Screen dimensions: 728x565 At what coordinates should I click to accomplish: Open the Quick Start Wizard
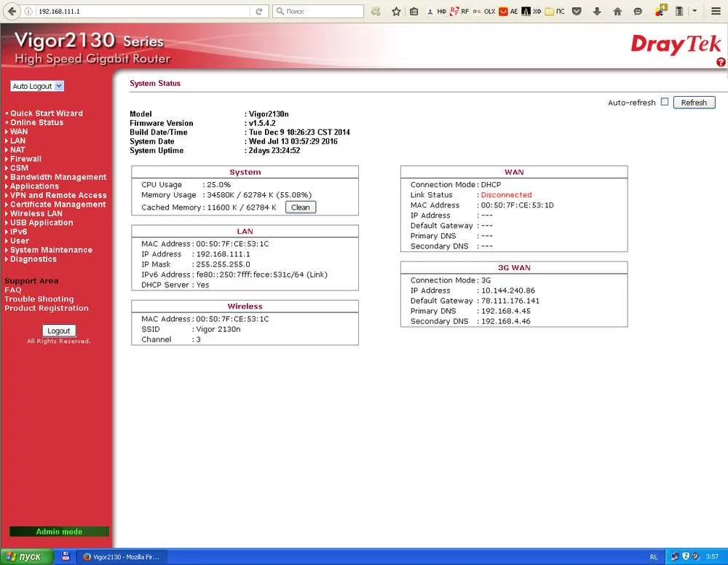[46, 114]
